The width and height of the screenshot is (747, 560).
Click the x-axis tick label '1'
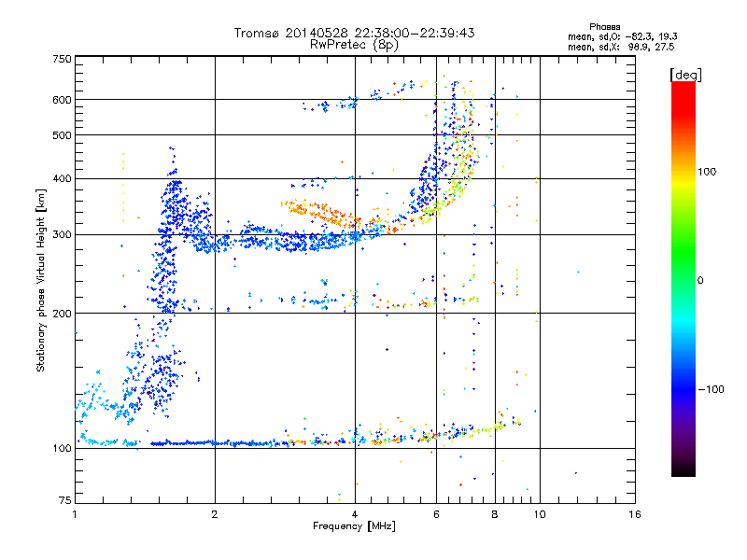[x=75, y=514]
